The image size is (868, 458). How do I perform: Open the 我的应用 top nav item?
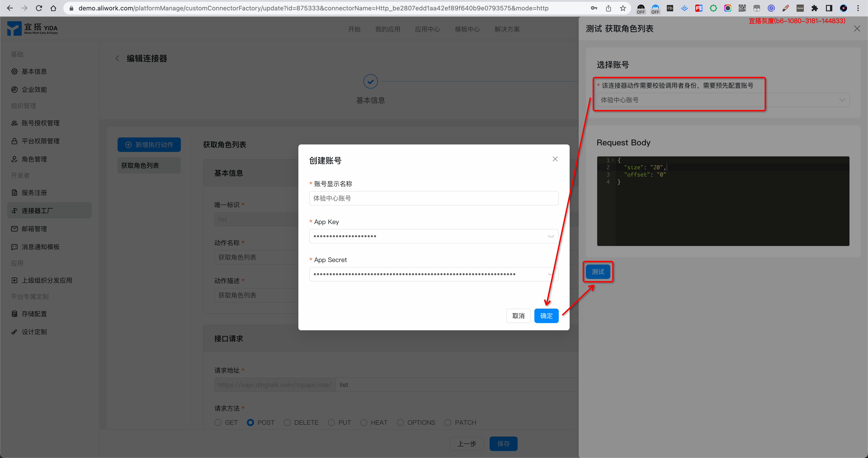pyautogui.click(x=387, y=29)
